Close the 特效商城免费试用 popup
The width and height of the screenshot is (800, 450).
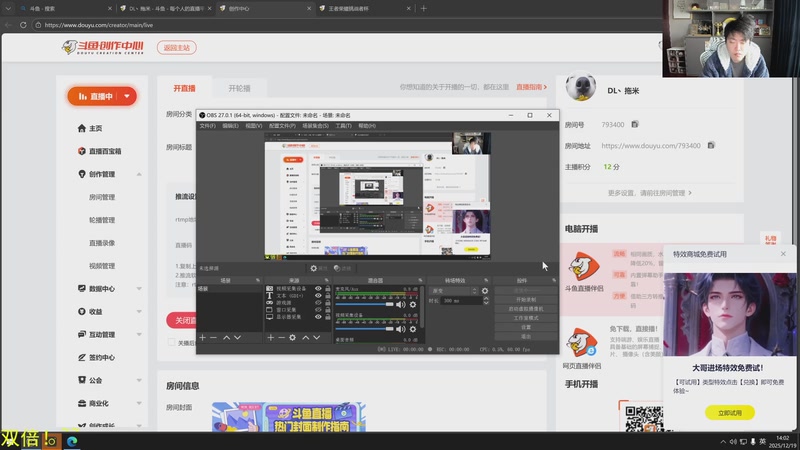pyautogui.click(x=783, y=254)
